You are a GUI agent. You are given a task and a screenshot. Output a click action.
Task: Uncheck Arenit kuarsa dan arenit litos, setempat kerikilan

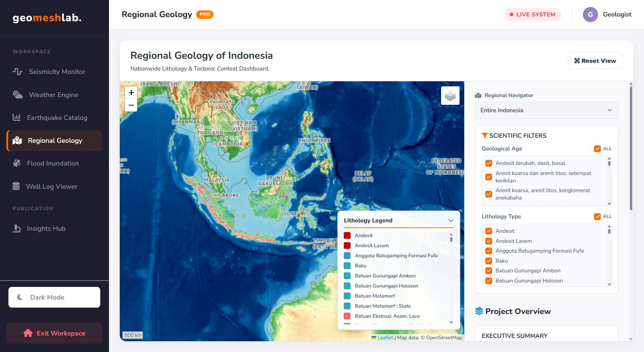pyautogui.click(x=489, y=177)
